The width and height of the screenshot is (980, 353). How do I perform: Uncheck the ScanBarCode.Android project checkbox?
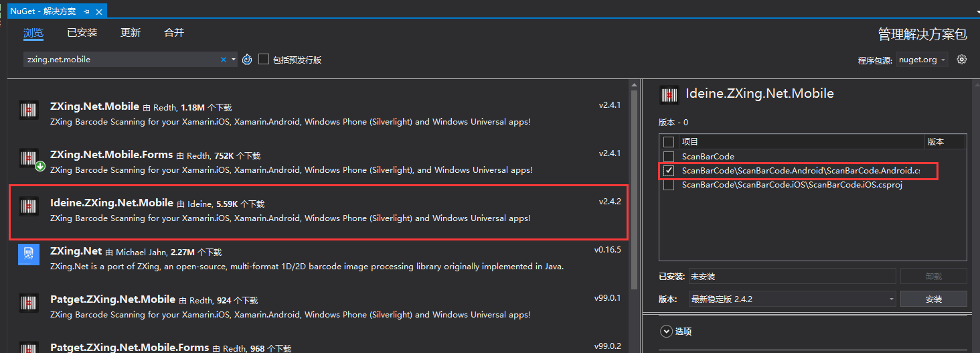click(668, 171)
